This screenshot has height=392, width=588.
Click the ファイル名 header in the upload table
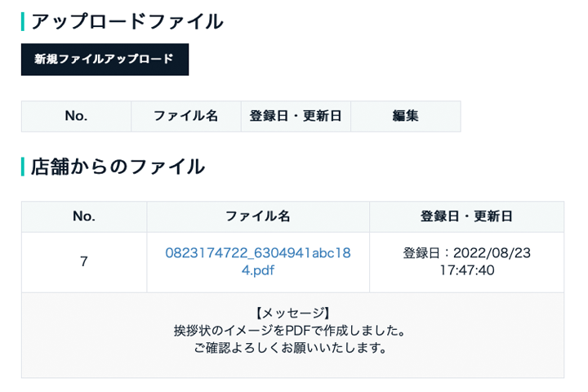(x=186, y=116)
